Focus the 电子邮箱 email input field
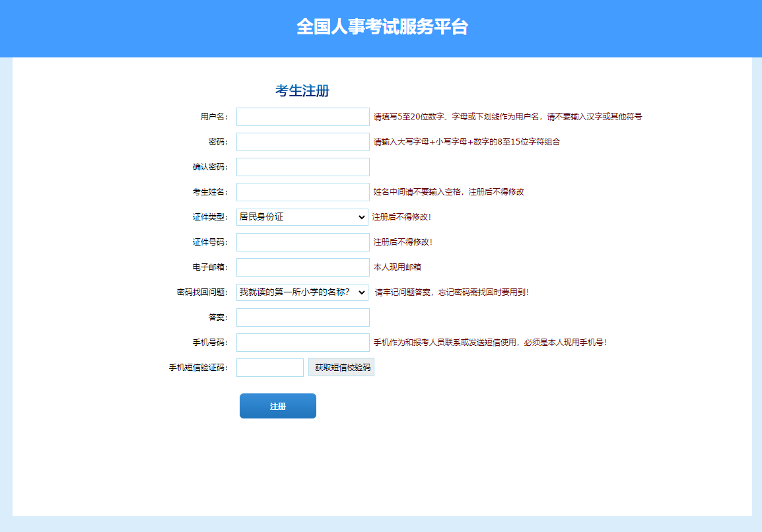The width and height of the screenshot is (762, 532). point(302,267)
